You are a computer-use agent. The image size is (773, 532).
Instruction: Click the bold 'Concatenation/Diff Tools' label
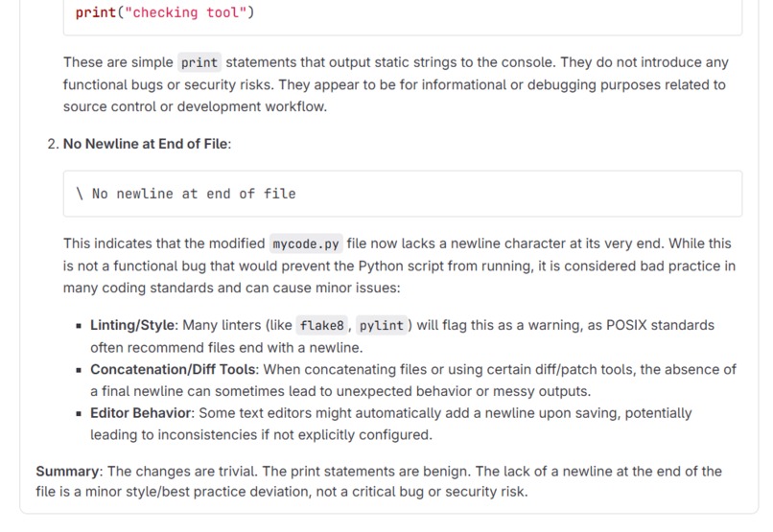click(x=173, y=369)
